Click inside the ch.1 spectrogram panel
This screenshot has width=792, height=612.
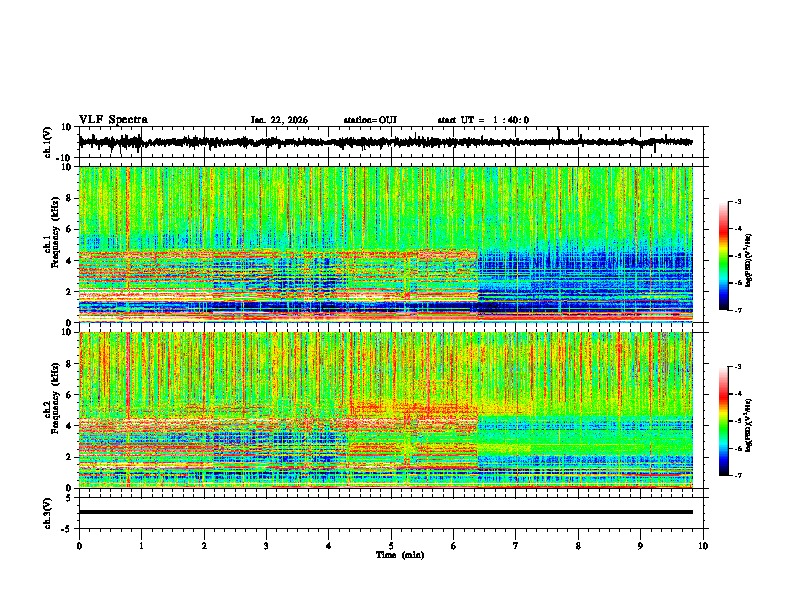385,244
